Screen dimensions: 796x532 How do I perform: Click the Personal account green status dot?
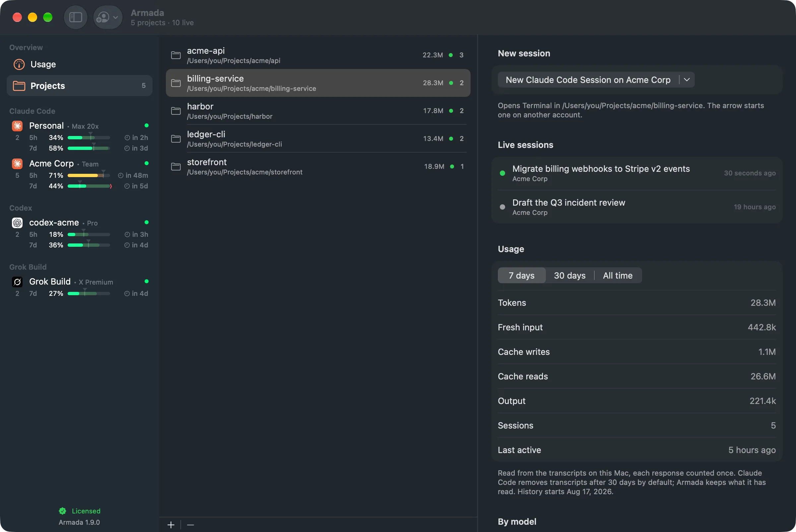[147, 125]
